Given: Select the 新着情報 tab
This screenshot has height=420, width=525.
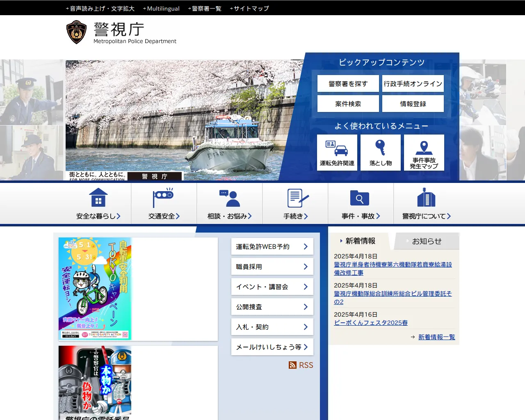Looking at the screenshot, I should (360, 241).
